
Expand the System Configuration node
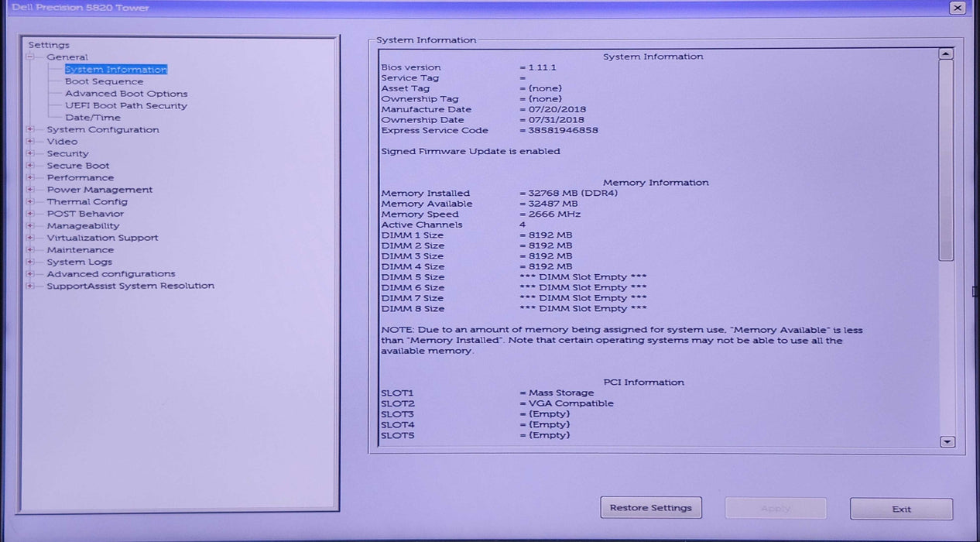[31, 130]
